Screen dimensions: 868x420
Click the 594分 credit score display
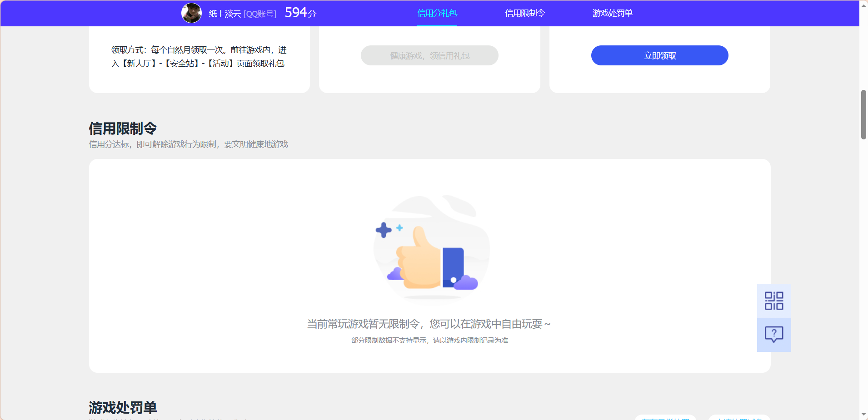coord(299,12)
